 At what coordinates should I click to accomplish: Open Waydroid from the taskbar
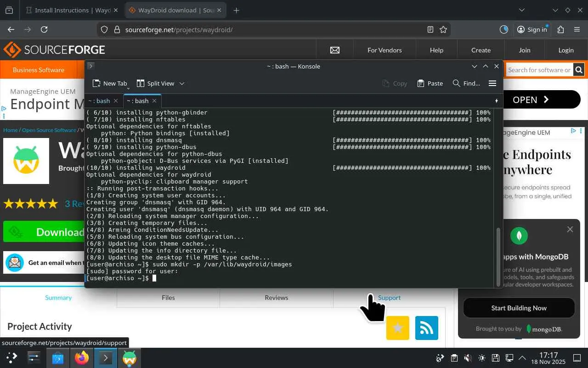coord(129,357)
